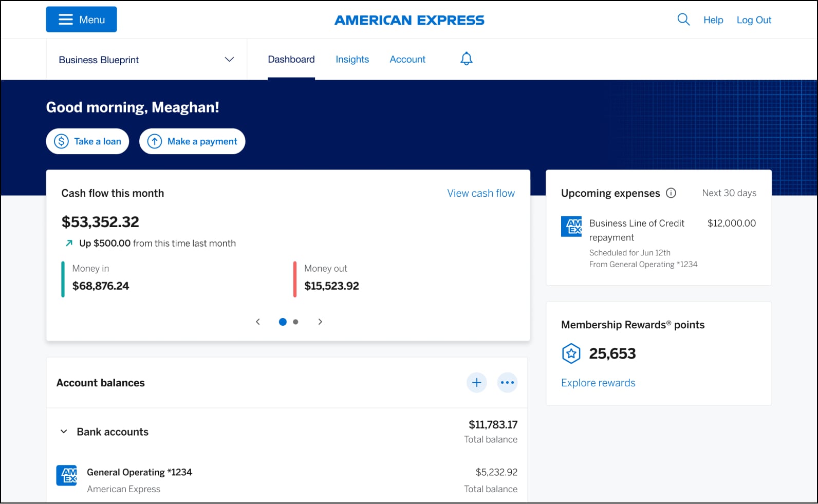This screenshot has width=818, height=504.
Task: Click the Upcoming expenses info icon
Action: tap(672, 193)
